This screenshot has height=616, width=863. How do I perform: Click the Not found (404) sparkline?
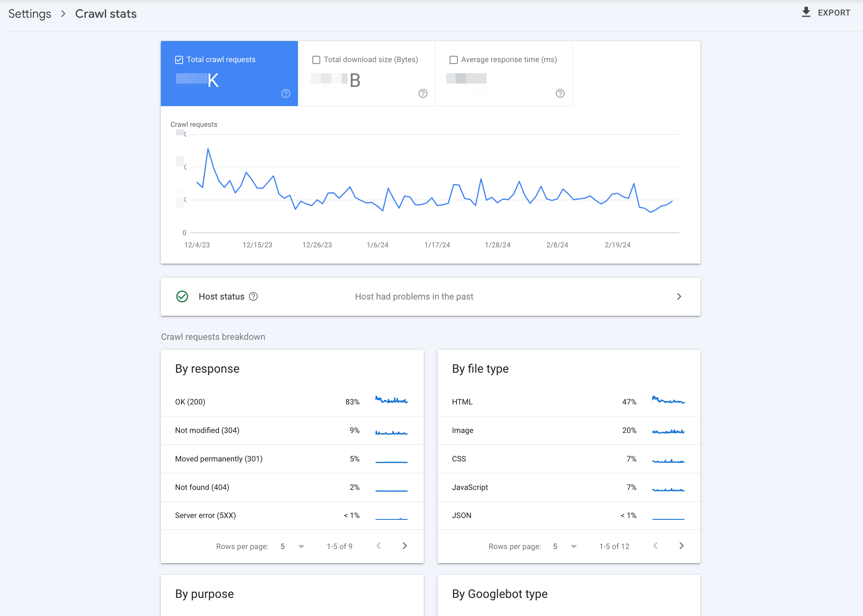[392, 491]
